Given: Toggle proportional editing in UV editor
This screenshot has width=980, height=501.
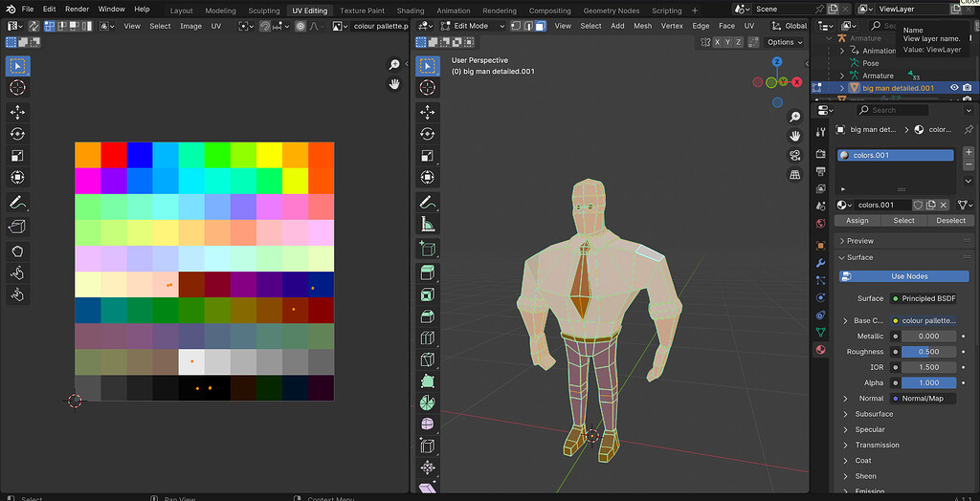Looking at the screenshot, I should tap(301, 26).
